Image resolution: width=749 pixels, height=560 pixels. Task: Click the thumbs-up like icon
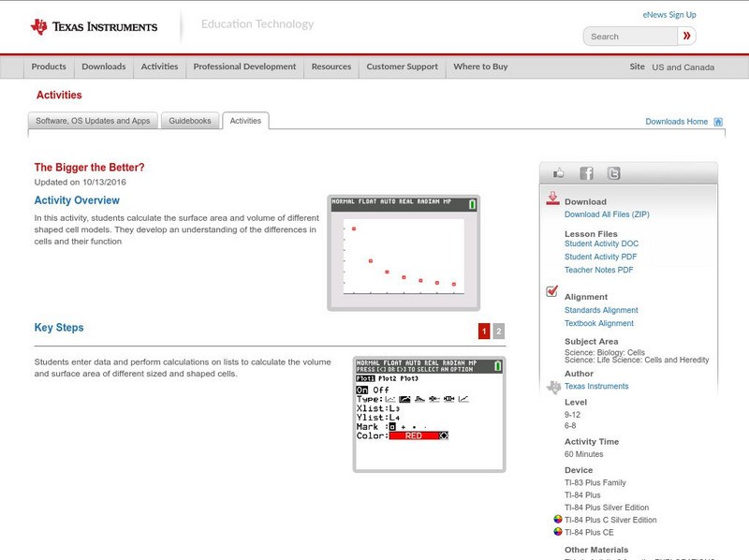point(559,173)
